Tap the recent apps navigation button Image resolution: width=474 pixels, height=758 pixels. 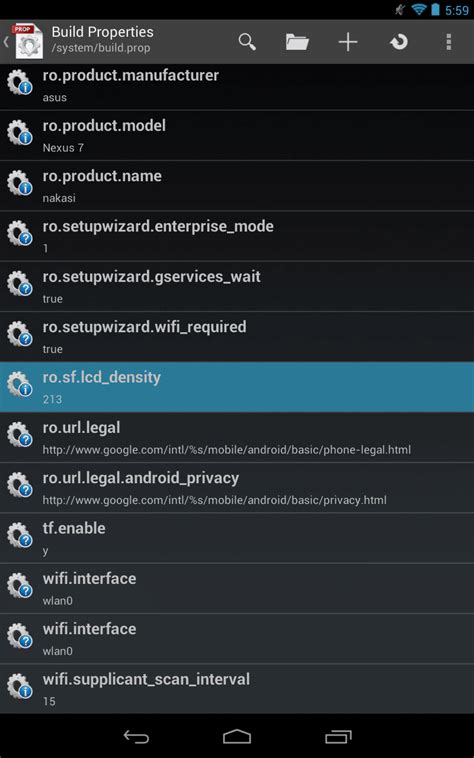click(338, 736)
